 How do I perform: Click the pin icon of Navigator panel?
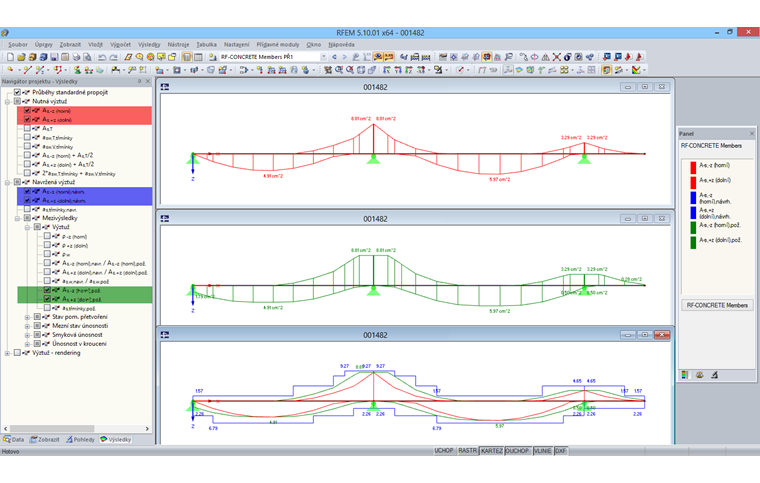click(x=140, y=81)
